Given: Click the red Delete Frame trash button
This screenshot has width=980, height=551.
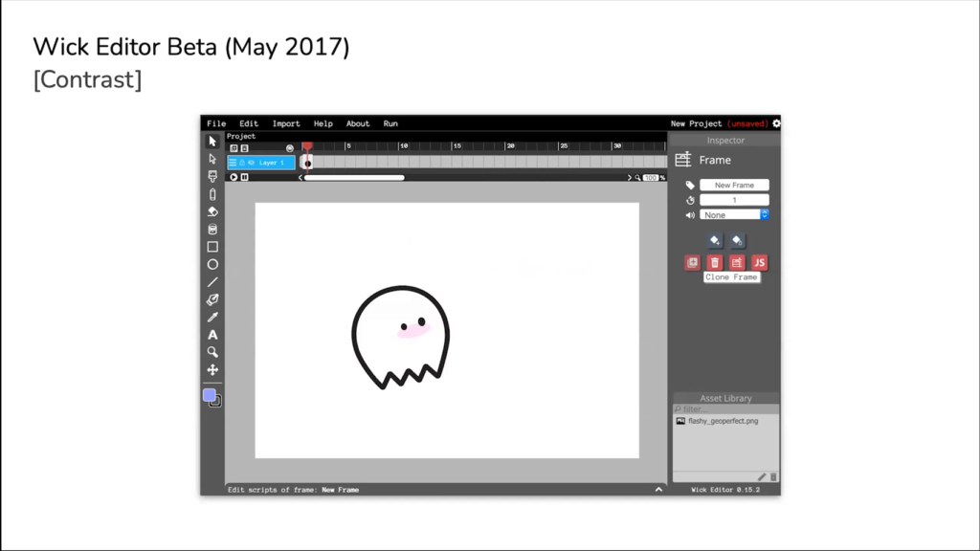Looking at the screenshot, I should click(715, 262).
